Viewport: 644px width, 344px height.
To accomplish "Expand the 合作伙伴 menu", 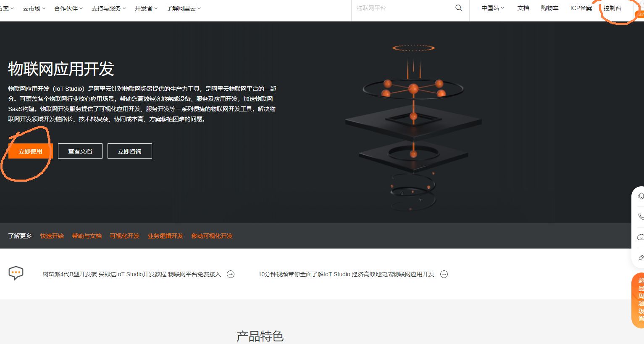I will pos(68,8).
